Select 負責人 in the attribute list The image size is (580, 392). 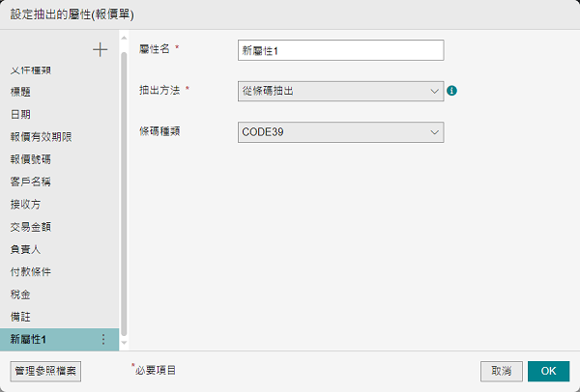[x=28, y=249]
